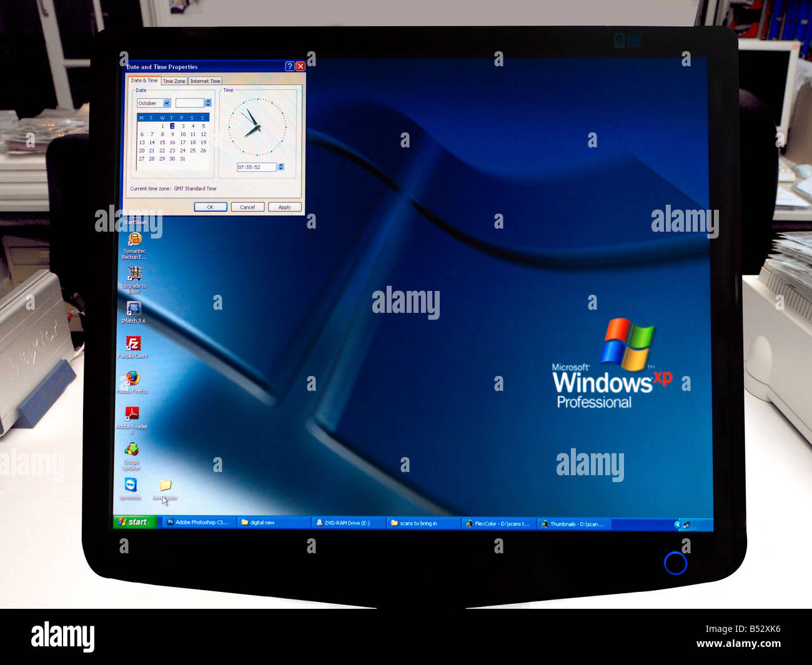Click the 07:55:52 time field
812x665 pixels.
[257, 167]
